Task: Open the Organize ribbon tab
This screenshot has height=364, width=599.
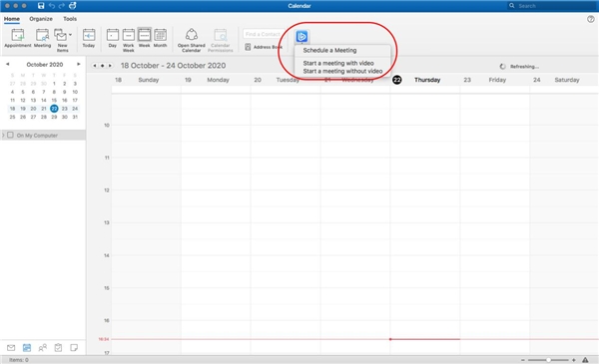Action: pos(41,19)
